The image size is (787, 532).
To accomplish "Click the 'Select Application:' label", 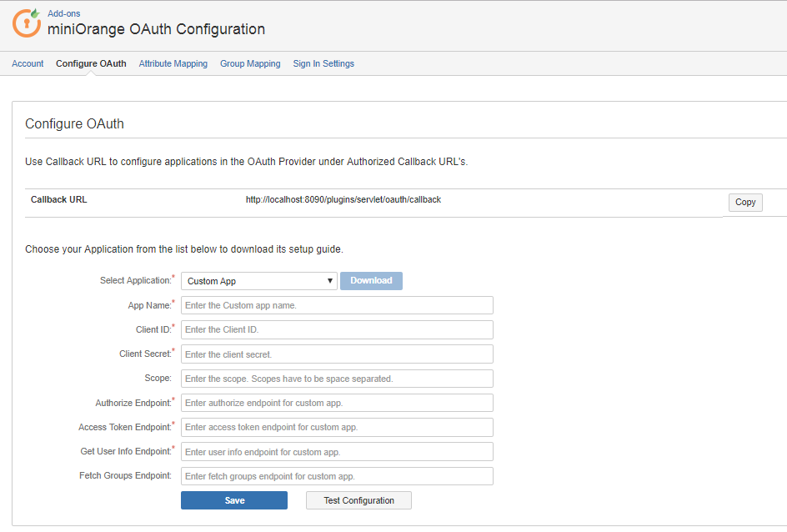I will click(x=136, y=280).
